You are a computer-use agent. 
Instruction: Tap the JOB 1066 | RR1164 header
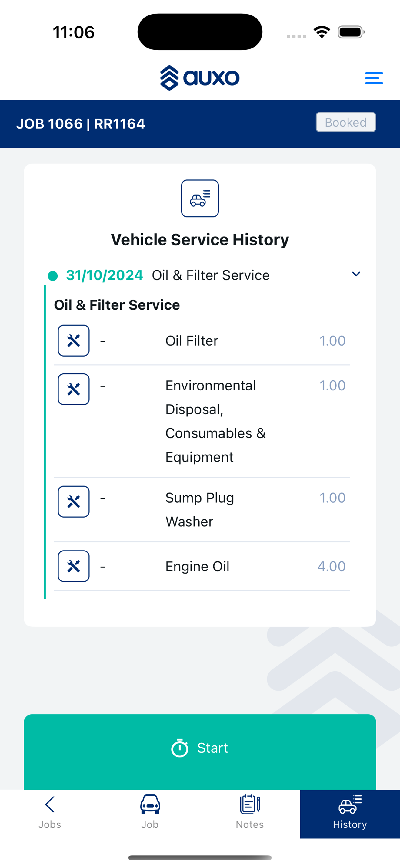click(81, 124)
